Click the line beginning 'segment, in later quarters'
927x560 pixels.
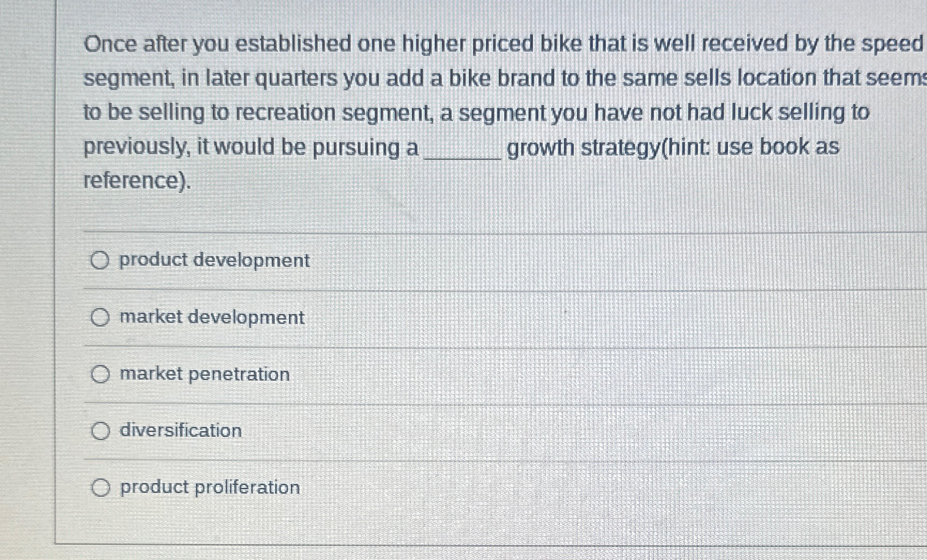(505, 79)
